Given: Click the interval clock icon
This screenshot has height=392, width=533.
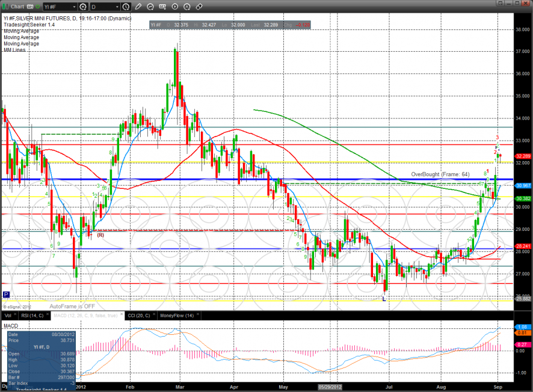Looking at the screenshot, I should click(x=125, y=7).
